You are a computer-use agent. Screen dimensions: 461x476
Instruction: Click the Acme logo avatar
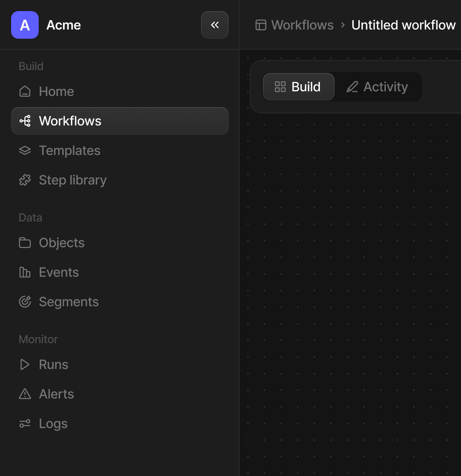tap(25, 25)
